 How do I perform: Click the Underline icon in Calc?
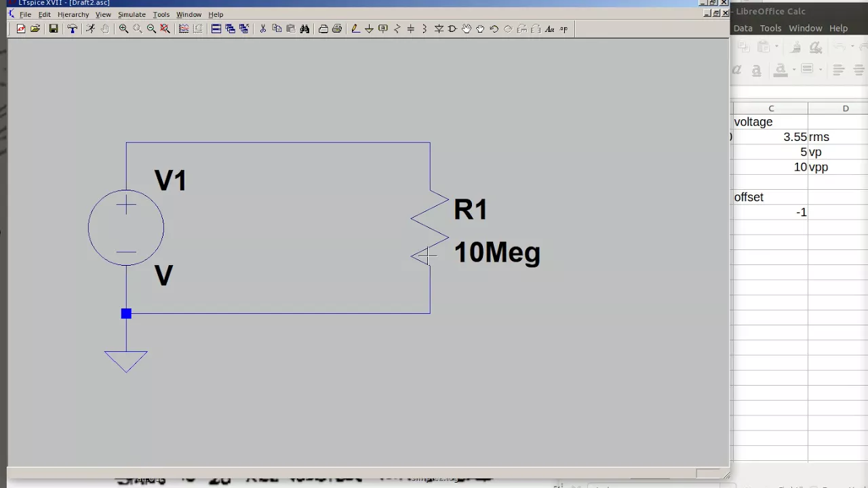[757, 70]
